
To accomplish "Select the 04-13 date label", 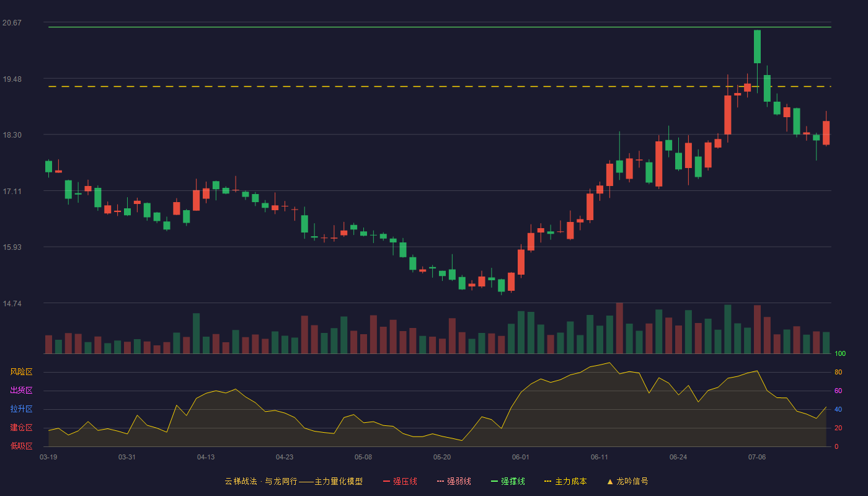I will pyautogui.click(x=206, y=457).
